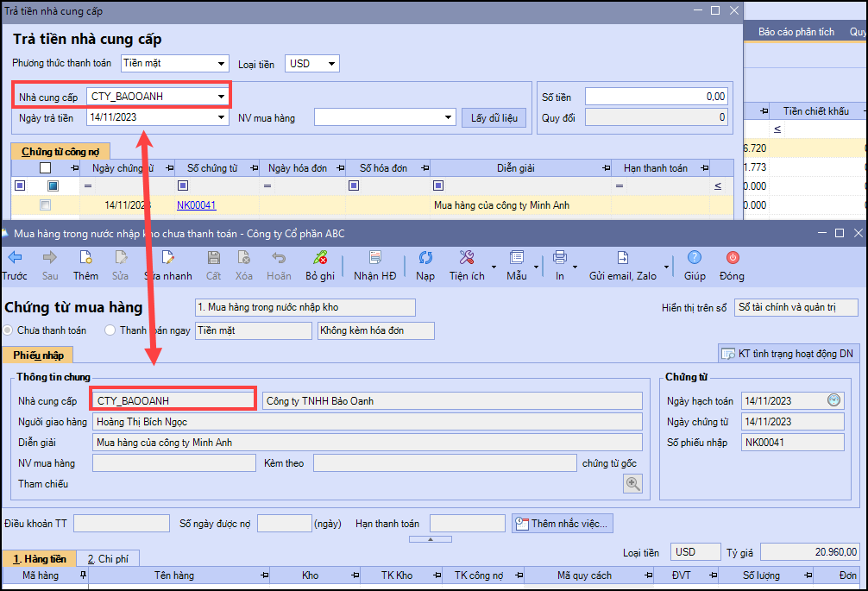Image resolution: width=868 pixels, height=591 pixels.
Task: Expand the Phương thức thanh toán dropdown
Action: (222, 64)
